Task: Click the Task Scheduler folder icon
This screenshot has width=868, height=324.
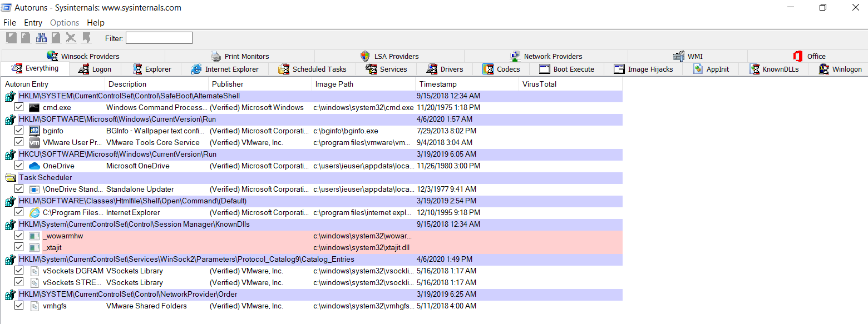Action: click(10, 177)
